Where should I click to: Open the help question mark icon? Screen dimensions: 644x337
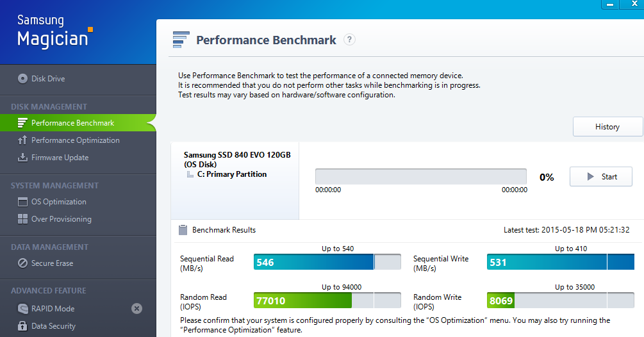349,40
